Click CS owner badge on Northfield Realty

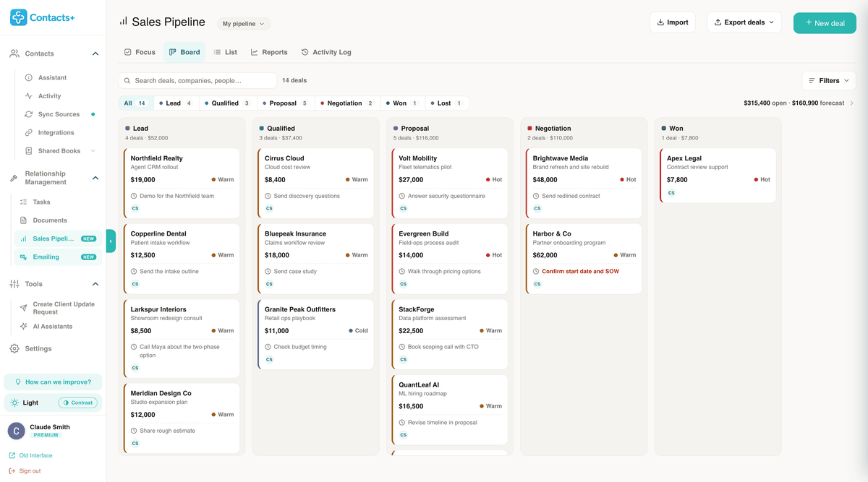coord(135,208)
